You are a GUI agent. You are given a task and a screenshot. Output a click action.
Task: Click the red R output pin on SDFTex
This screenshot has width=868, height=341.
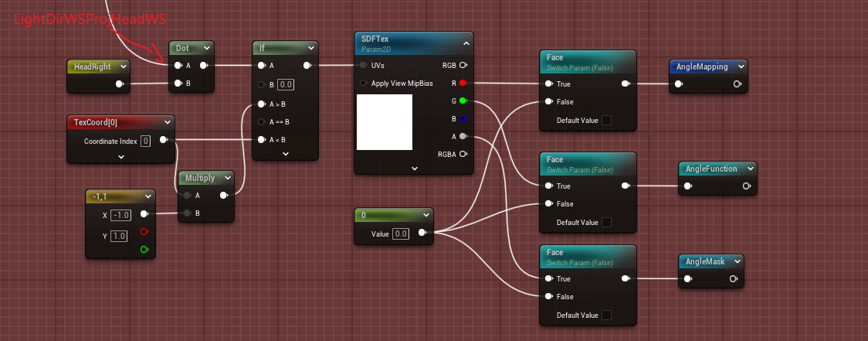[463, 83]
